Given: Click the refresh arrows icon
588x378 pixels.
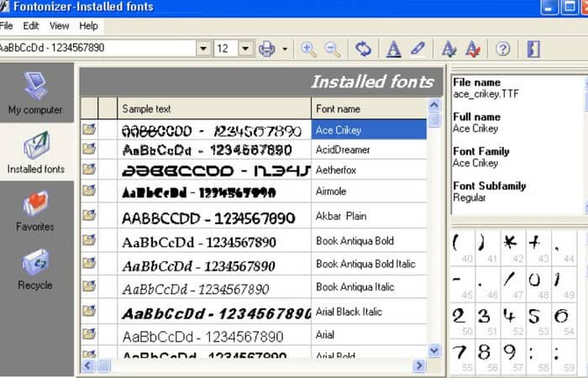Looking at the screenshot, I should (363, 49).
